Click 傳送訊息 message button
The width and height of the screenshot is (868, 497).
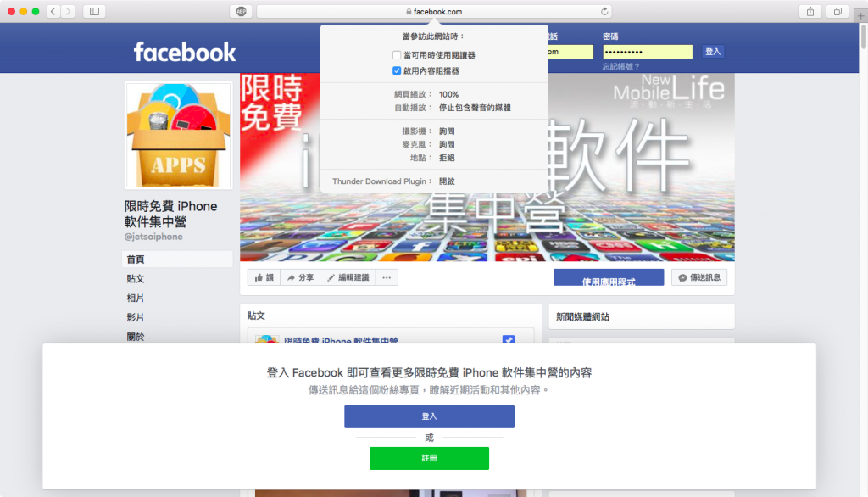pos(699,277)
